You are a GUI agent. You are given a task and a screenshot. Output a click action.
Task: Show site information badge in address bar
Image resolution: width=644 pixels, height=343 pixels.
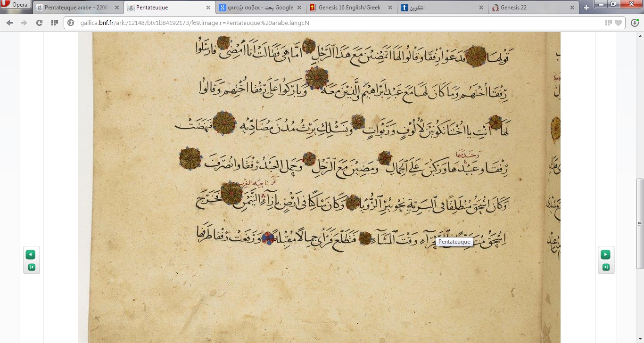pos(71,23)
